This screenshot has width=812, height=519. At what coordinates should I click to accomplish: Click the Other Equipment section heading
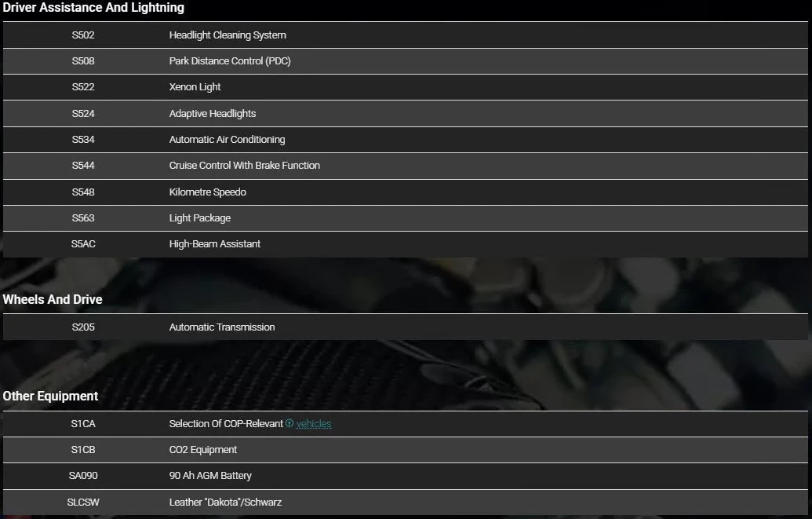pyautogui.click(x=50, y=396)
